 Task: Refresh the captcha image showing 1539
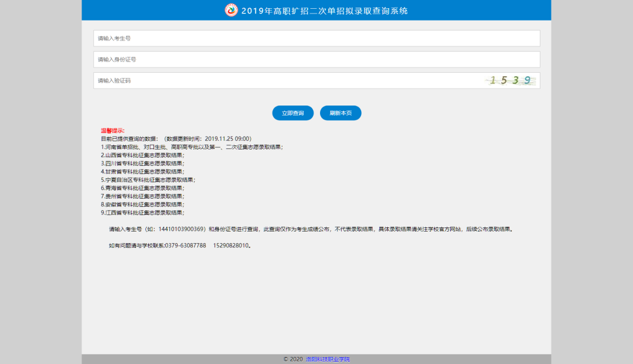click(511, 80)
